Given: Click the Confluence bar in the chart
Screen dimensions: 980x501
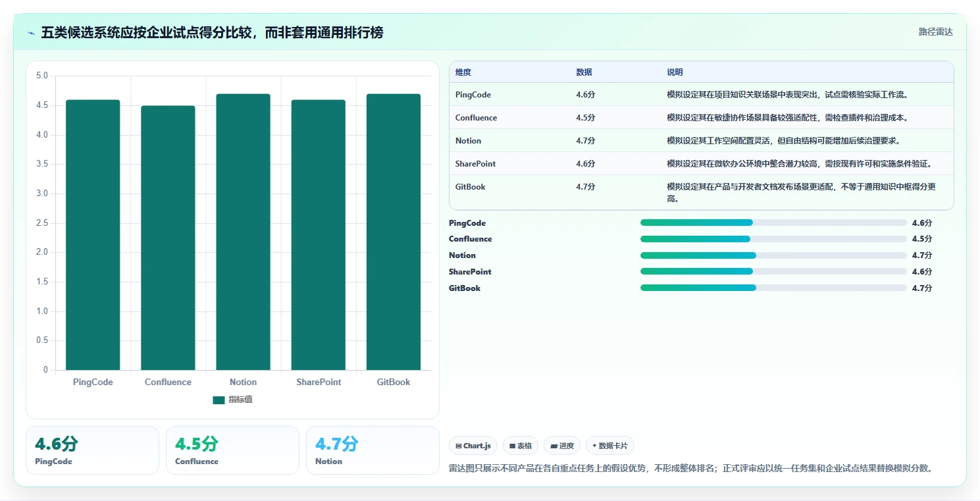Looking at the screenshot, I should pos(168,238).
